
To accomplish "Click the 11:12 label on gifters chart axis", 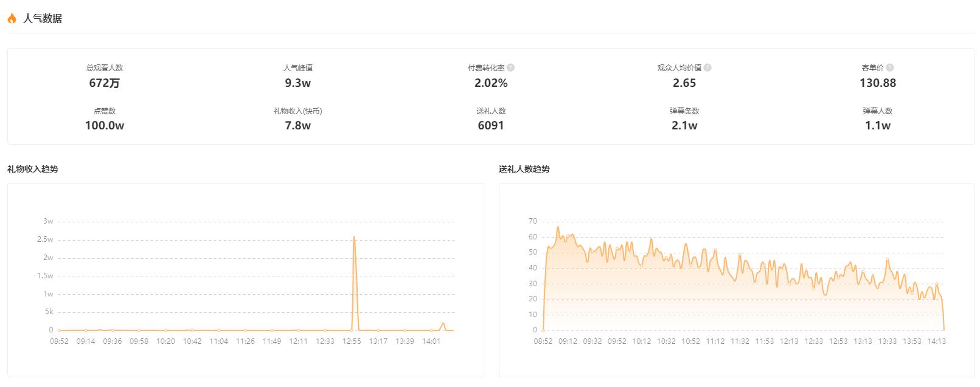I will pyautogui.click(x=715, y=341).
